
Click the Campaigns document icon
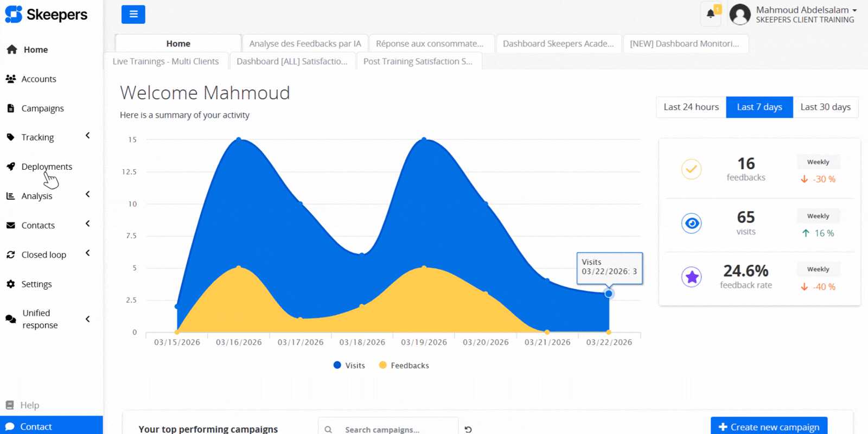click(10, 108)
